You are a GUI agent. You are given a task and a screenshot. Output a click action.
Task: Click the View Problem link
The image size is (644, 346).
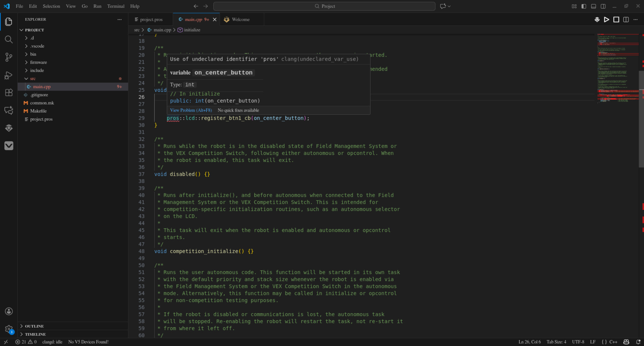[x=191, y=110]
